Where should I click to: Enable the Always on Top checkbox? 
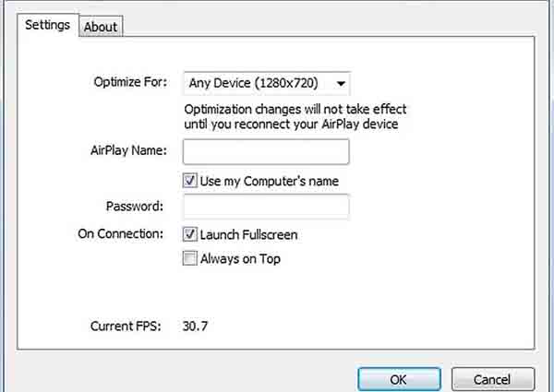click(190, 259)
